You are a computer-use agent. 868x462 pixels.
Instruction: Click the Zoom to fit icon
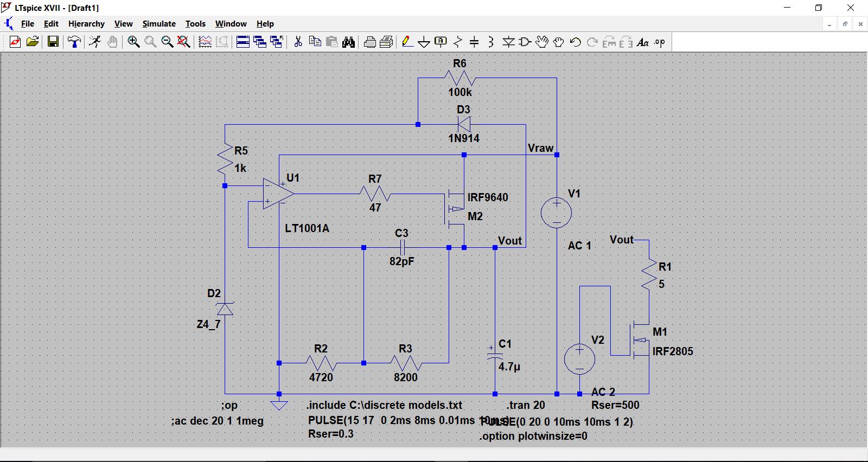coord(184,42)
